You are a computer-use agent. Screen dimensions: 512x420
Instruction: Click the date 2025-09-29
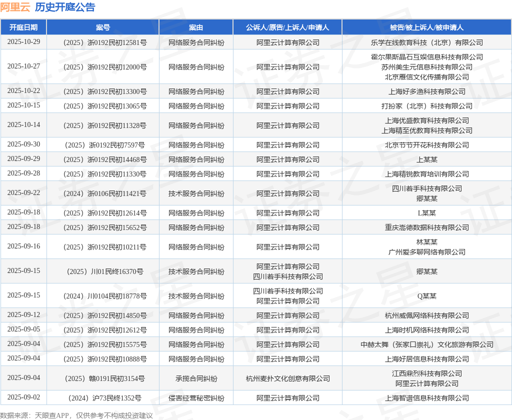tap(23, 158)
